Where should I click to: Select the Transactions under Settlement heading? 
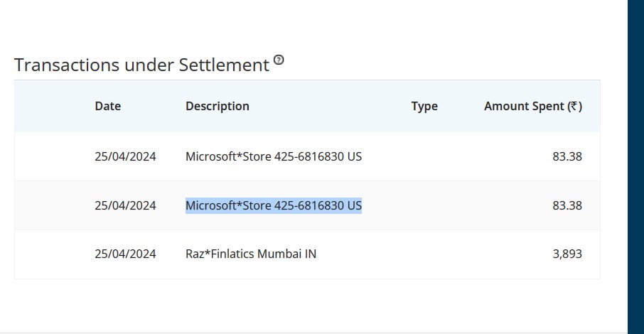(141, 65)
